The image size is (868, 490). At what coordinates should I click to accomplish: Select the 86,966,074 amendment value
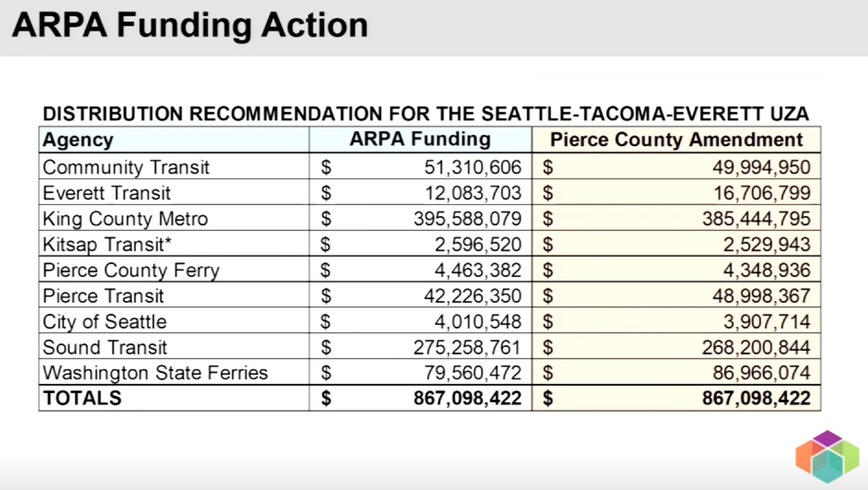click(761, 373)
